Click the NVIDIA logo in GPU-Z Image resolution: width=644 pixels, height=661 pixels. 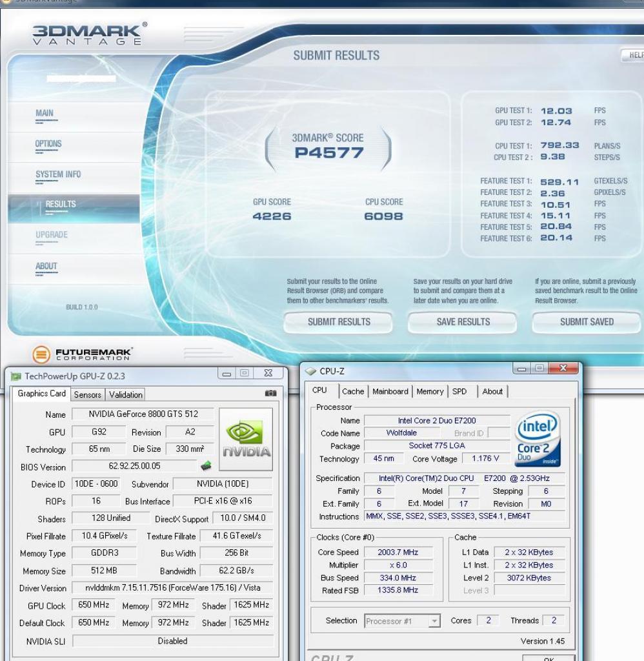[x=246, y=439]
